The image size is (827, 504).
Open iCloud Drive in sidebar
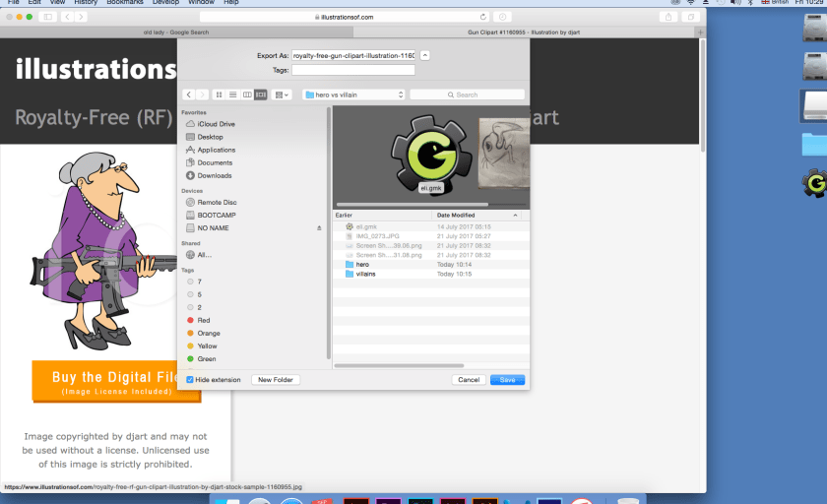coord(216,124)
